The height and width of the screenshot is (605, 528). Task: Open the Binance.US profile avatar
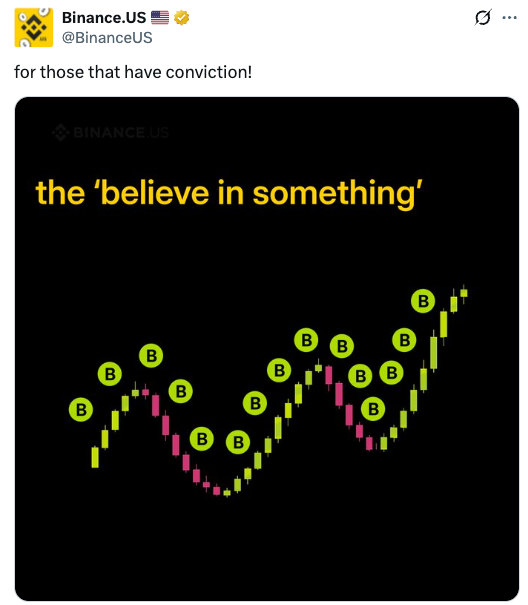point(34,27)
